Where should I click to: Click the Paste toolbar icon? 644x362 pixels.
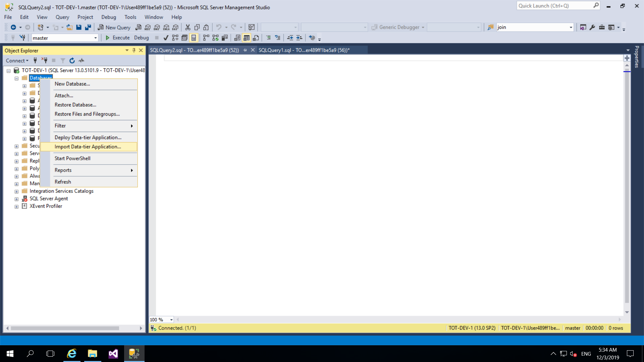pos(206,27)
